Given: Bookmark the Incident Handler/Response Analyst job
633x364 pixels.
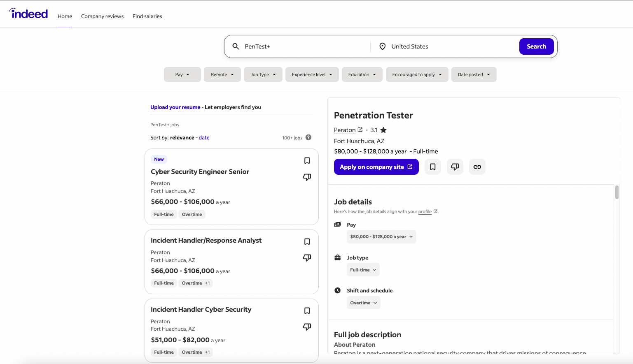Looking at the screenshot, I should pyautogui.click(x=307, y=241).
